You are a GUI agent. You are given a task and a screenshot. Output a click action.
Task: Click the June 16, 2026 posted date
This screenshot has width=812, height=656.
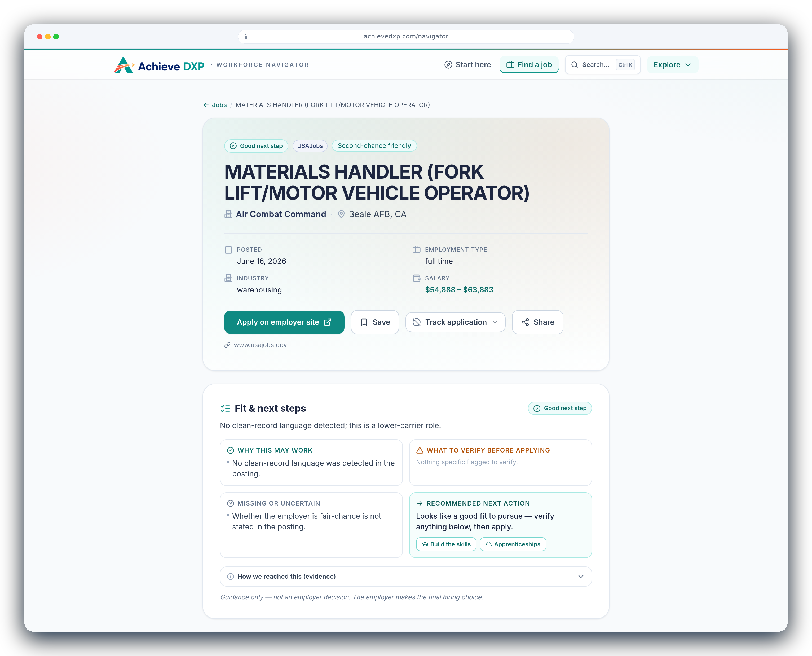pos(261,261)
